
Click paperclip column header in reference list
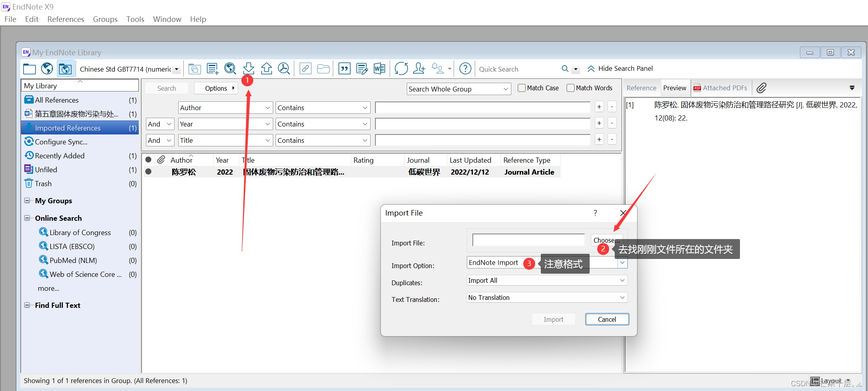161,160
